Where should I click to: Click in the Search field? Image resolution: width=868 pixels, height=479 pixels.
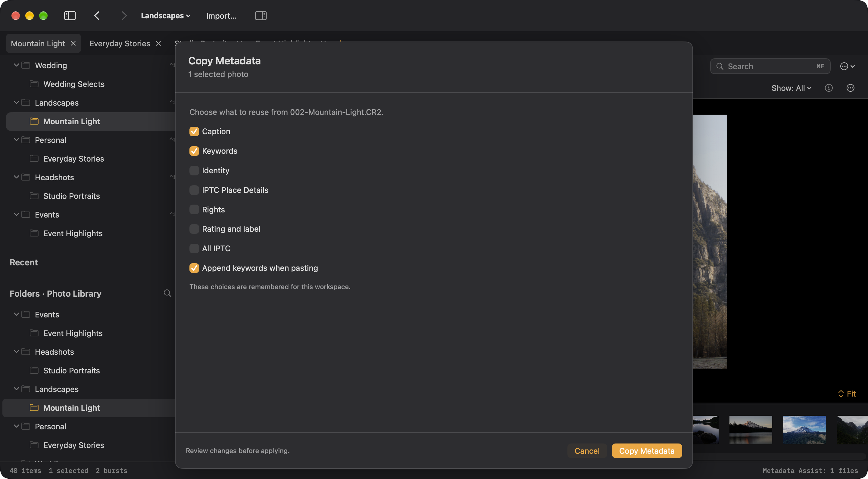(x=770, y=66)
